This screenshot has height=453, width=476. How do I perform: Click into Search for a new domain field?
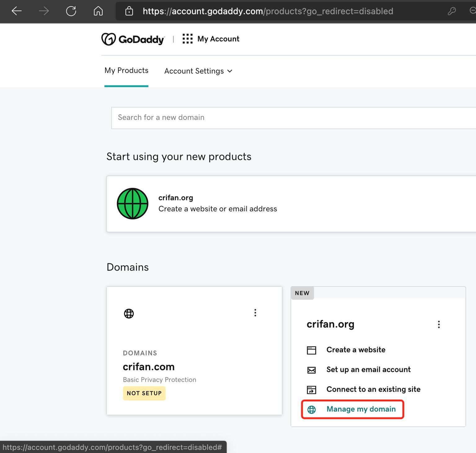(x=293, y=118)
